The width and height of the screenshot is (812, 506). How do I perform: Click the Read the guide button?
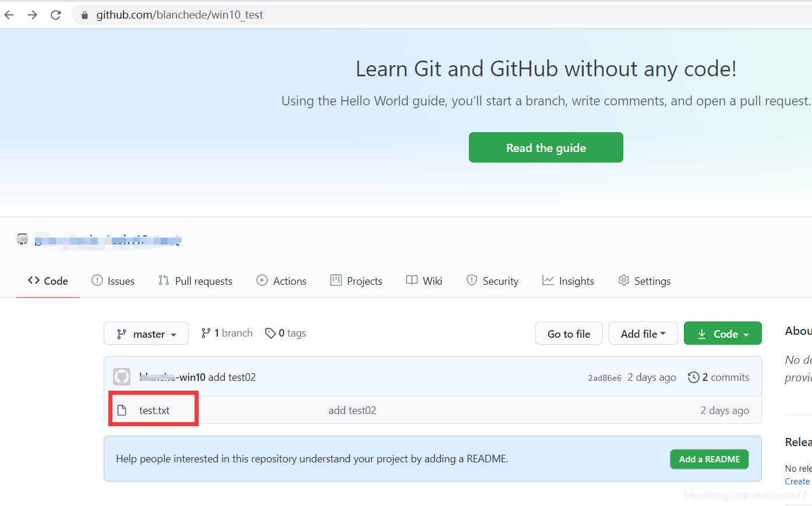pos(546,147)
